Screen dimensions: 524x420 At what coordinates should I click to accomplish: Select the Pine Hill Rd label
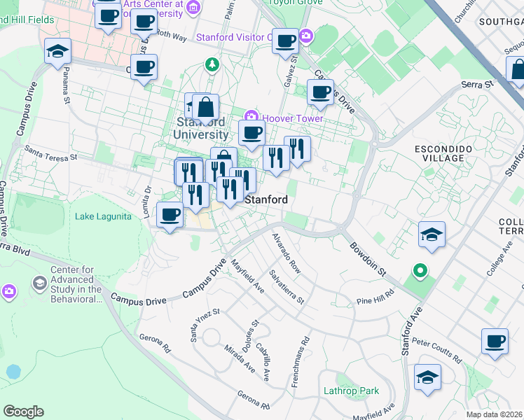(x=375, y=297)
